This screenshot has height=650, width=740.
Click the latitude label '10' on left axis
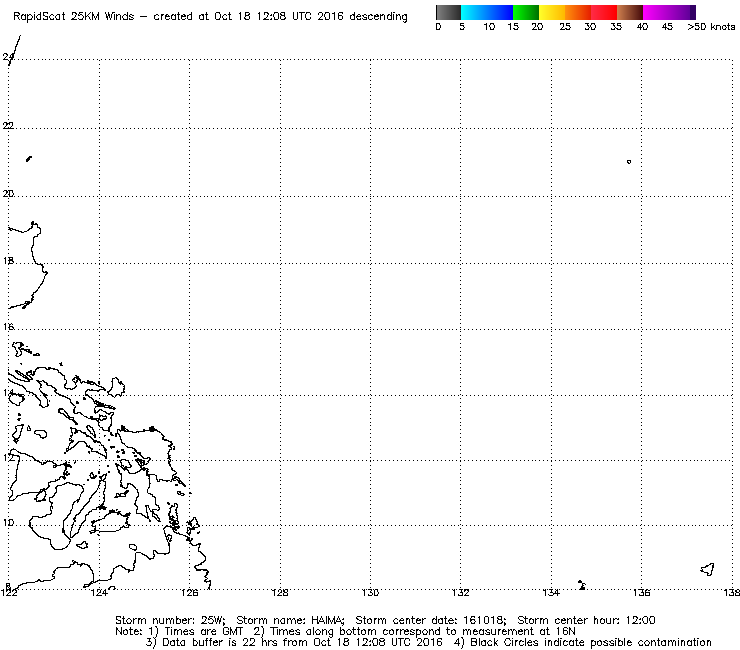point(8,523)
